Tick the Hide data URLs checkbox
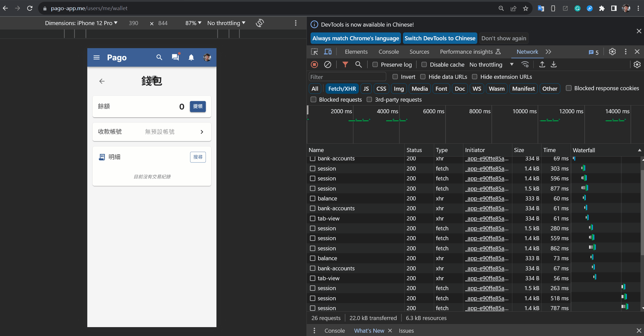Viewport: 644px width, 336px height. 423,77
